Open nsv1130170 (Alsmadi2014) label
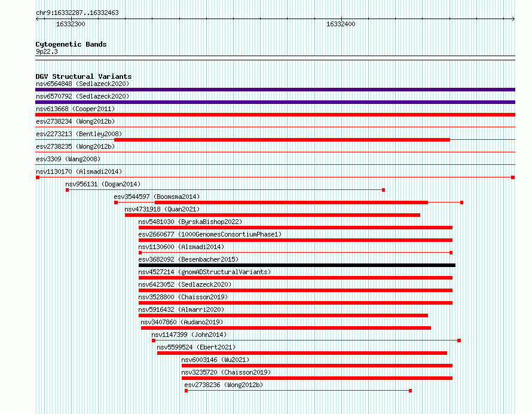Viewport: 532px width, 414px height. pos(79,171)
